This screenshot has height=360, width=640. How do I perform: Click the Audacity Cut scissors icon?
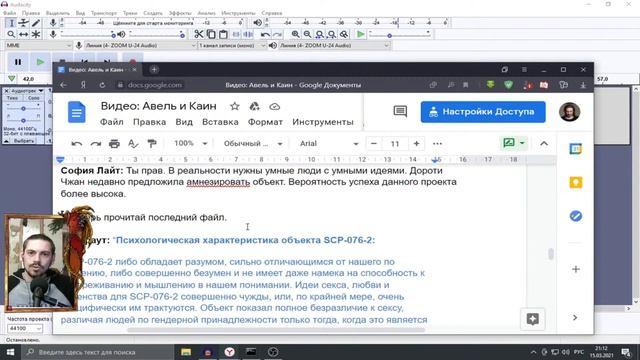199,34
